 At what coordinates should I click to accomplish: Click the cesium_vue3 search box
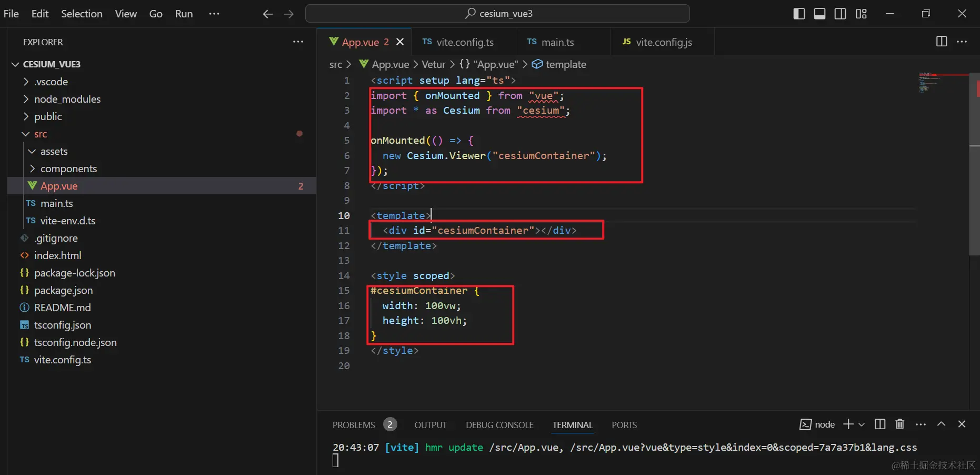point(497,14)
